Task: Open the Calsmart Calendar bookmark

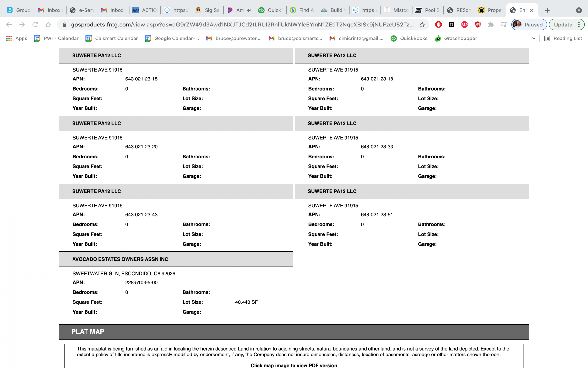Action: [112, 38]
